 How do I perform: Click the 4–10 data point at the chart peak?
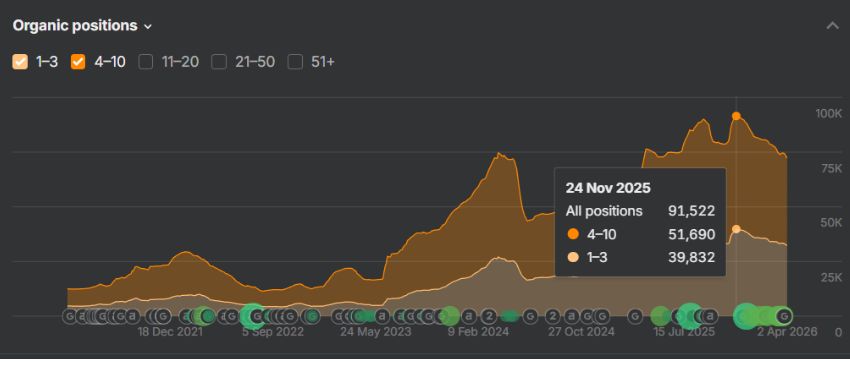(736, 116)
